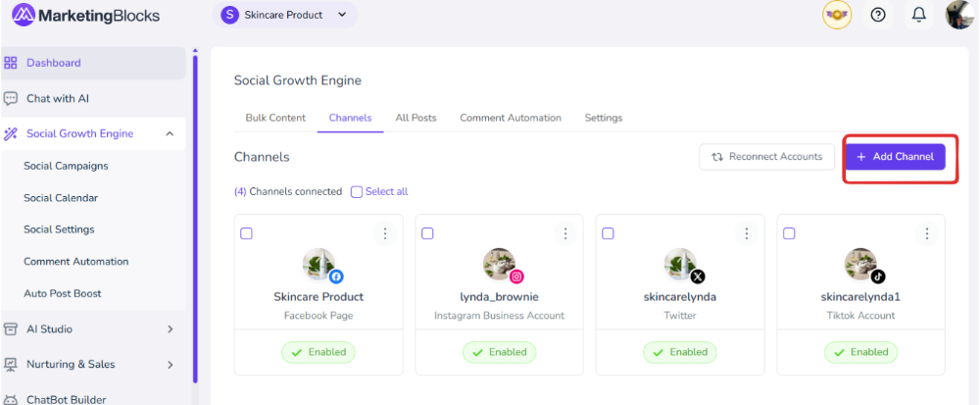Viewport: 980px width, 405px height.
Task: Tick the Select all checkbox
Action: pyautogui.click(x=357, y=192)
